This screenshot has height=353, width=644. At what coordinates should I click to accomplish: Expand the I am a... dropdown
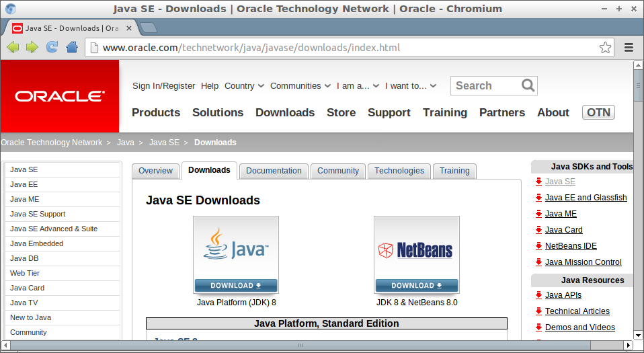coord(358,86)
